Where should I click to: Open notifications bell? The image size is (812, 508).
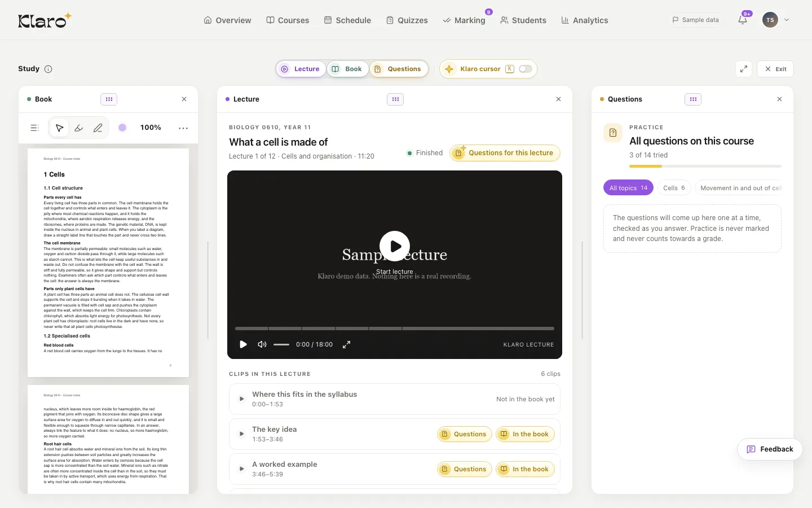click(x=743, y=20)
